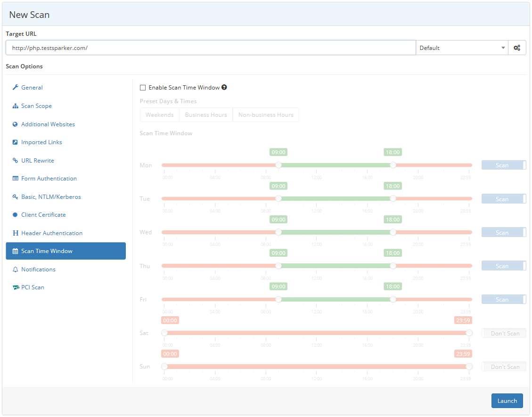Screen dimensions: 532x417
Task: Click the chain icon for URL Rewrite
Action: point(15,161)
